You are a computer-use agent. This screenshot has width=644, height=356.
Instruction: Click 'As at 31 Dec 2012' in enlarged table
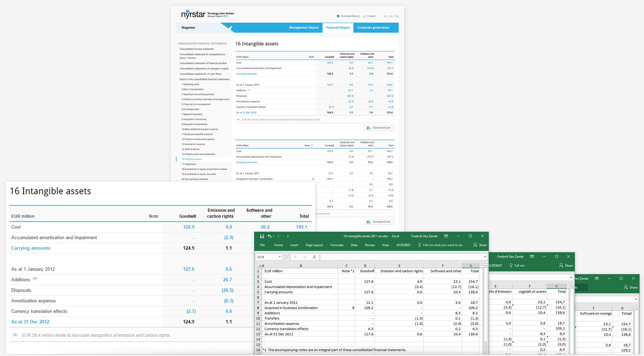[30, 322]
